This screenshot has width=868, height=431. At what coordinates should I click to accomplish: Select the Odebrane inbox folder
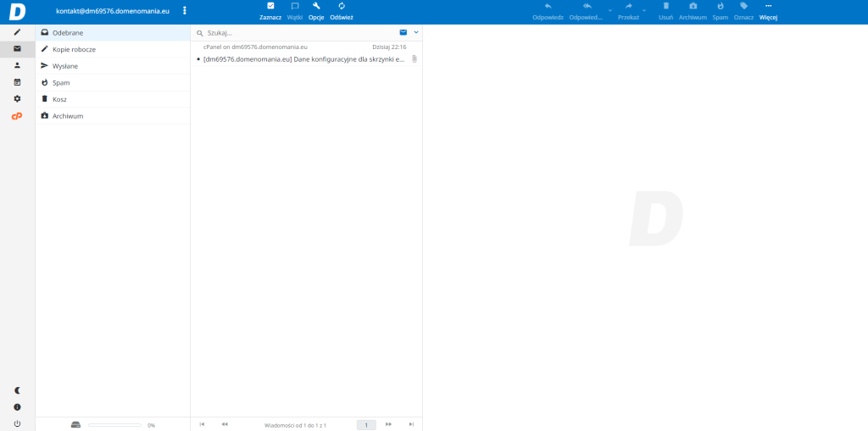click(113, 33)
